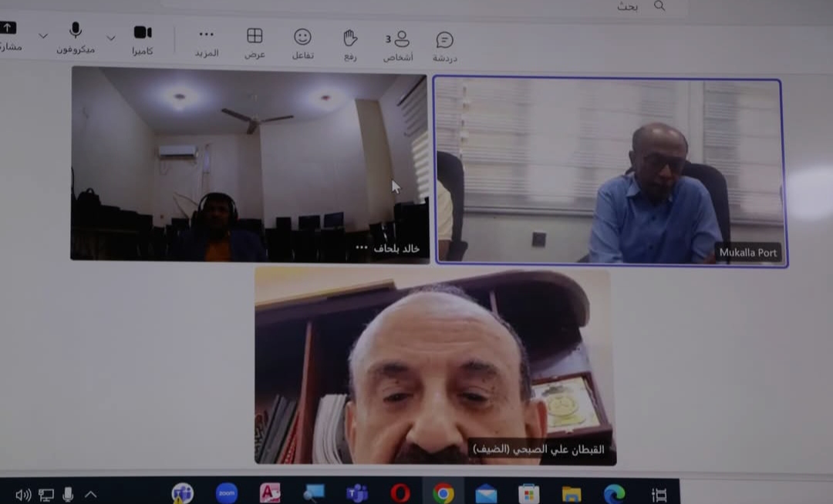Switch to Google Chrome in taskbar

[443, 492]
